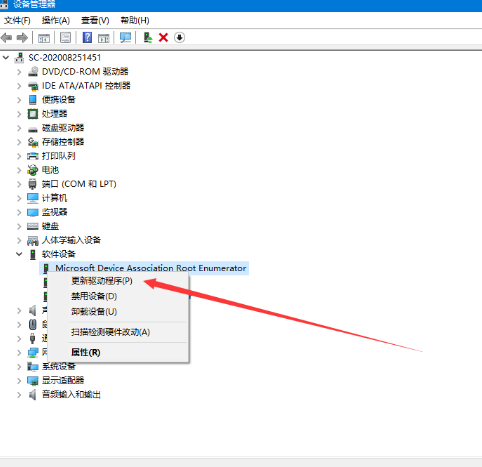Viewport: 482px width, 467px height.
Task: Click the scan for hardware changes monitor icon
Action: [125, 37]
